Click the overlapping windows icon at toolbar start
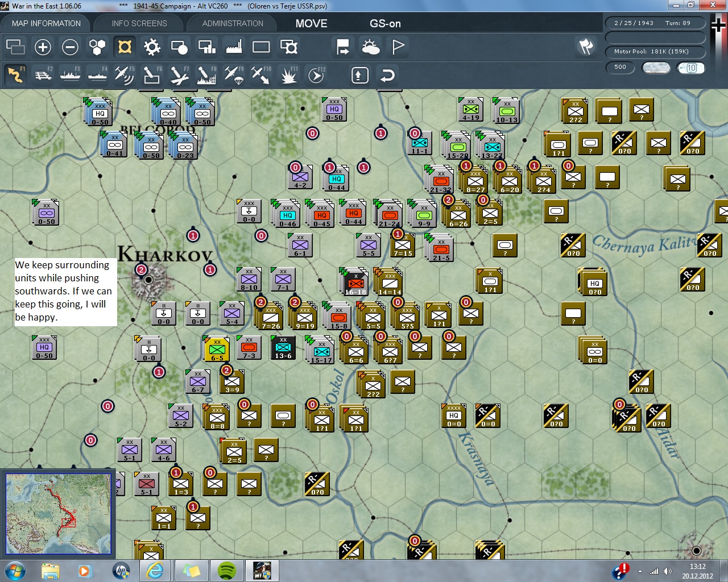This screenshot has width=728, height=582. click(x=15, y=47)
